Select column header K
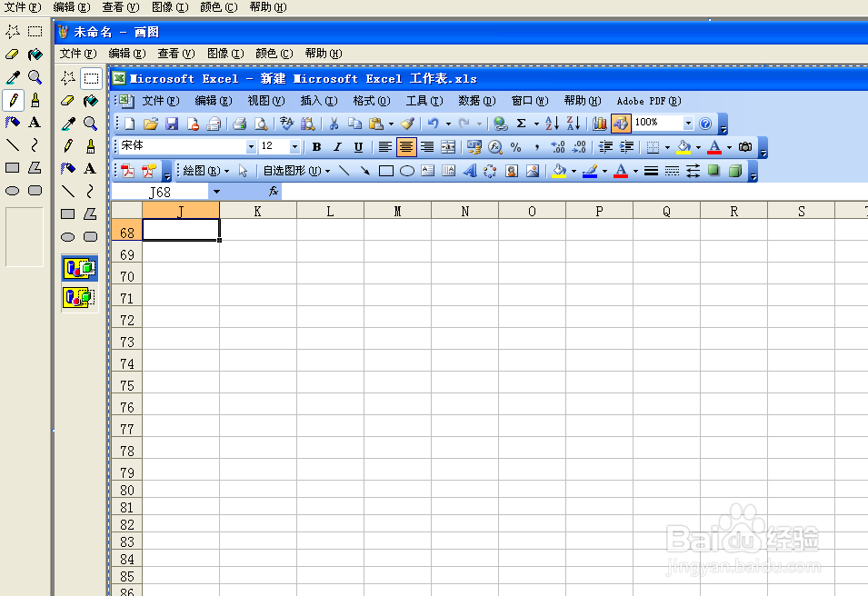The width and height of the screenshot is (868, 596). [258, 211]
